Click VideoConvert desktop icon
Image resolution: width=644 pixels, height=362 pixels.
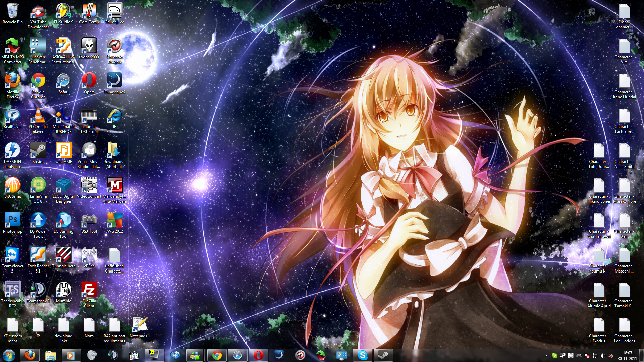(89, 188)
